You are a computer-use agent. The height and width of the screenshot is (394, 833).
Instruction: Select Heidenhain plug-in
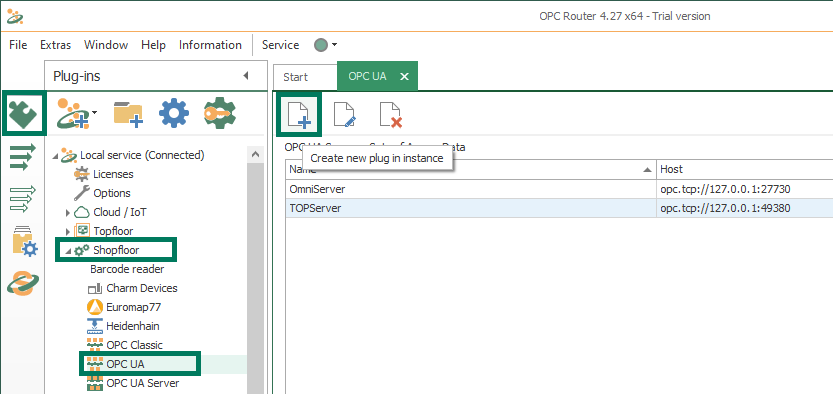133,326
